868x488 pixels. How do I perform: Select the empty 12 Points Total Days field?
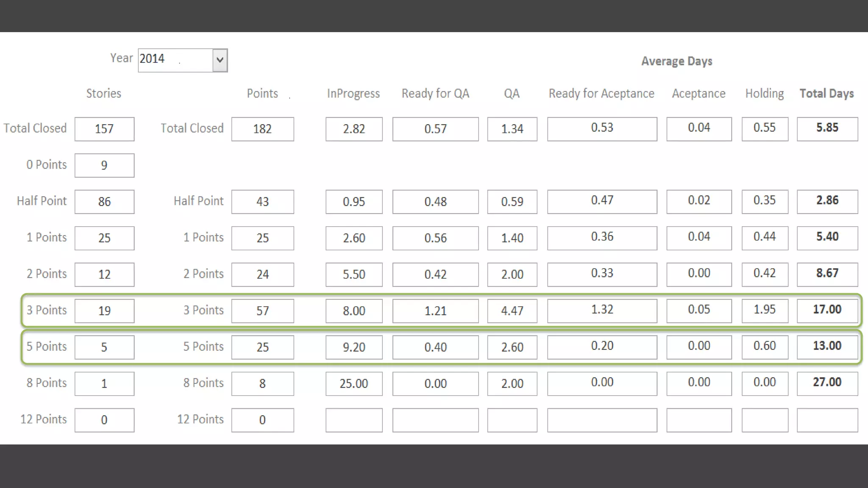click(x=827, y=420)
